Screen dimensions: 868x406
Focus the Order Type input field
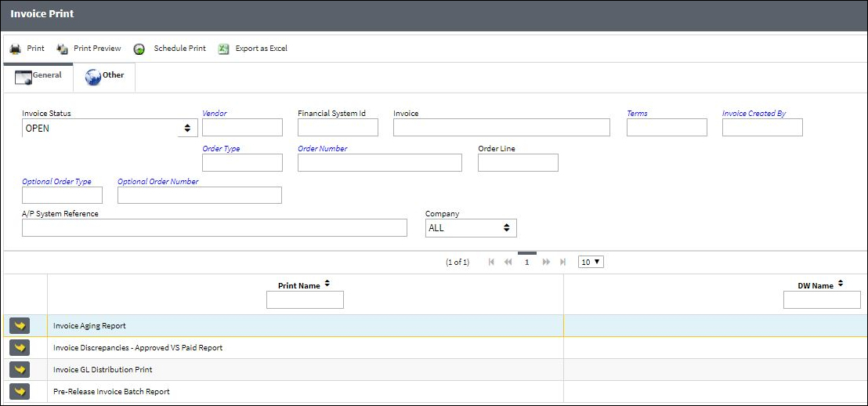click(x=243, y=162)
